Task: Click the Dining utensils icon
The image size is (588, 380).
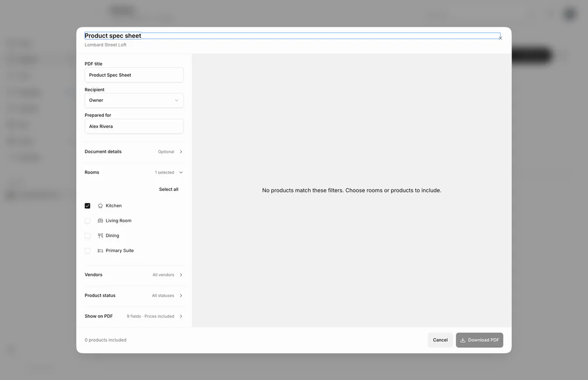Action: [x=100, y=236]
